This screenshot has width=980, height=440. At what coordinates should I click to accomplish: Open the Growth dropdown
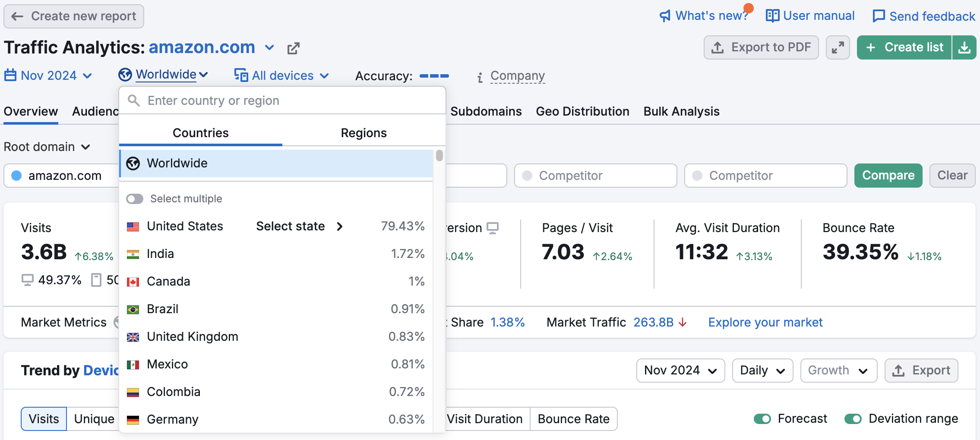[x=838, y=371]
